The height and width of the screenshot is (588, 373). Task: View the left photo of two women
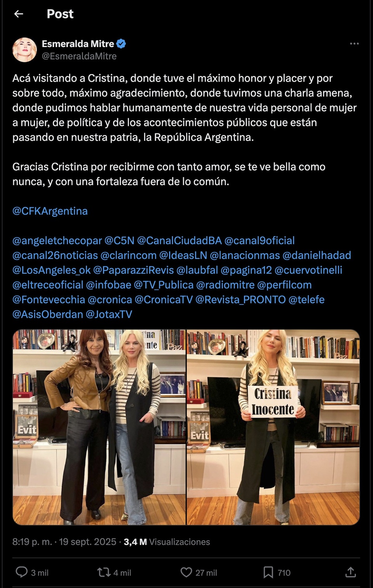click(99, 427)
